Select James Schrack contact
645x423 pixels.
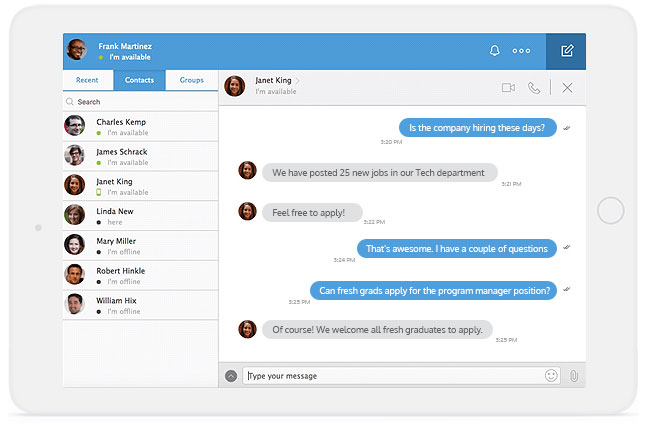coord(141,156)
